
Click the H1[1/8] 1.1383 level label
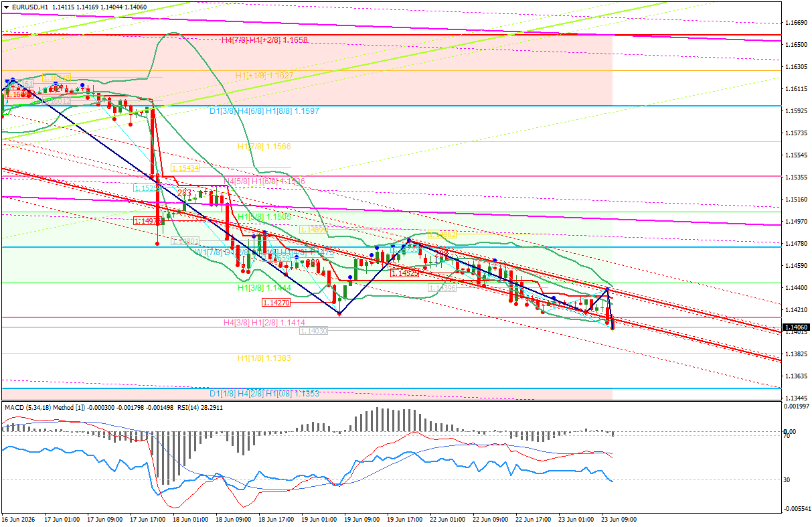pyautogui.click(x=264, y=358)
